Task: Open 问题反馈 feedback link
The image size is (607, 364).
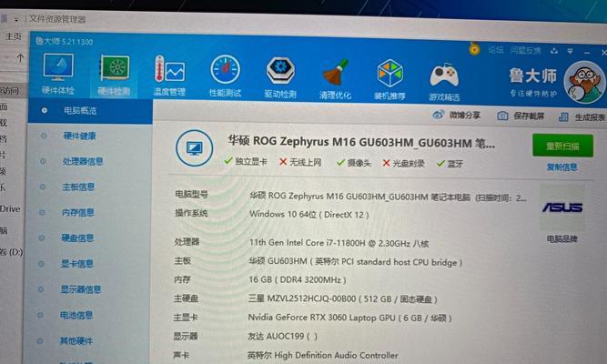Action: [x=525, y=50]
